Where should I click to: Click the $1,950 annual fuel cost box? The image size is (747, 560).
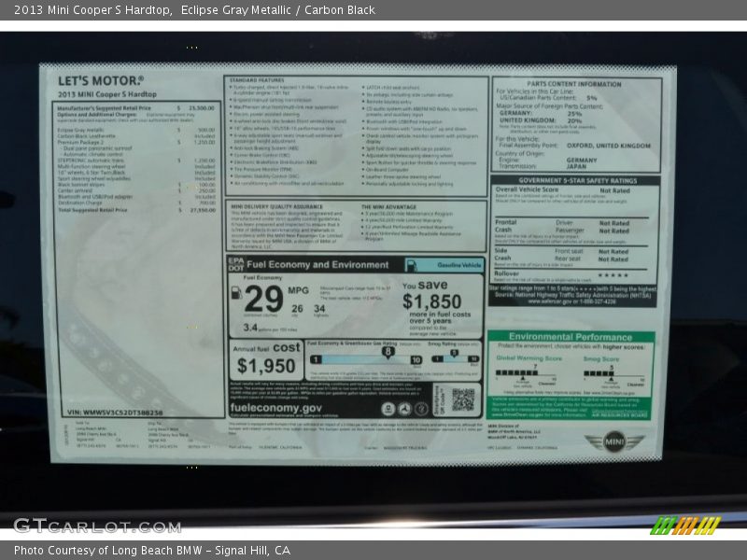pyautogui.click(x=266, y=360)
